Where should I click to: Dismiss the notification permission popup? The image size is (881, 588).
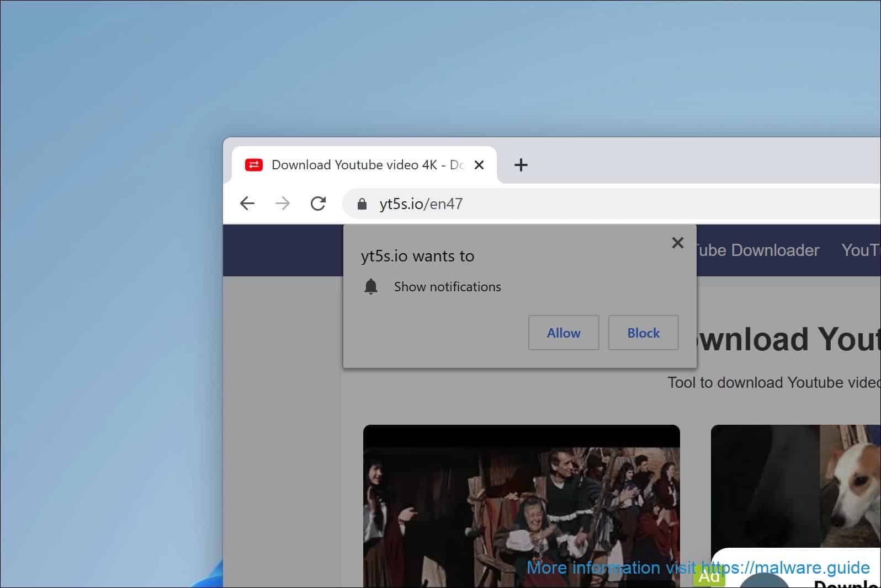[678, 243]
